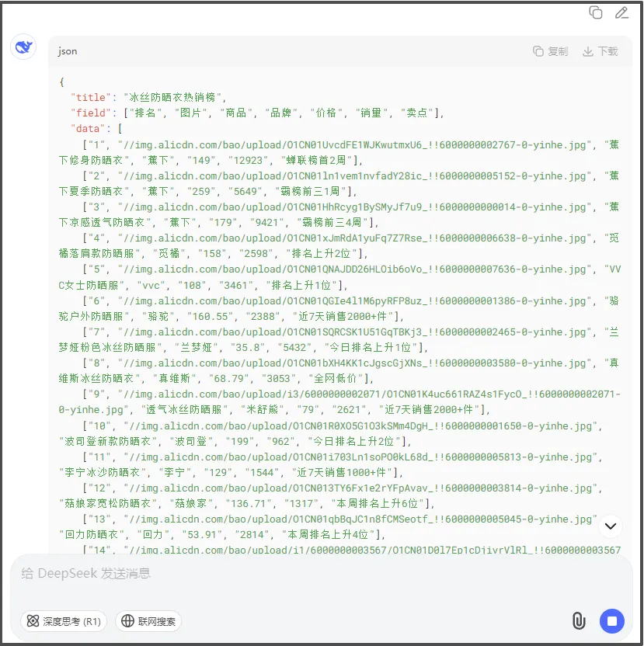Click "本周排名上升6位" text
644x646 pixels.
378,503
